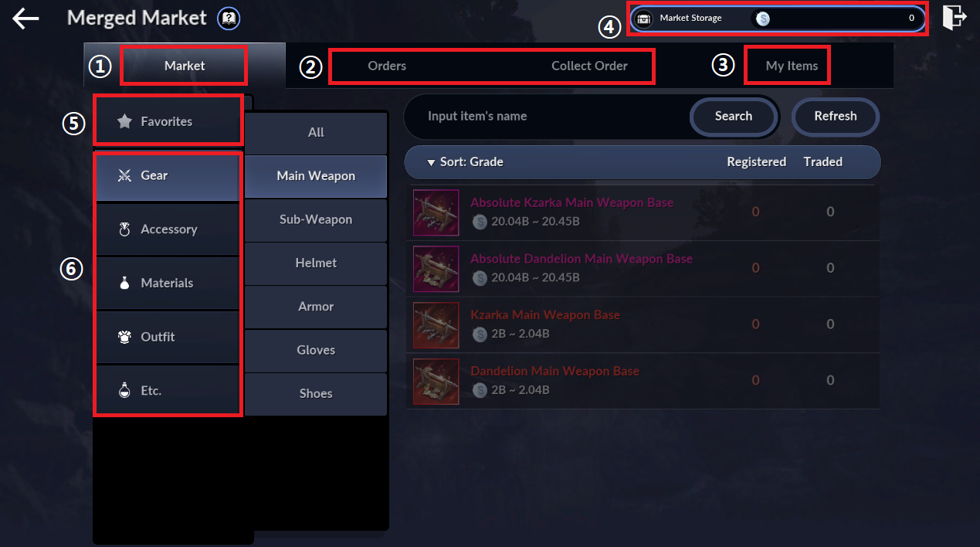Select the Sub-Weapon subcategory
980x547 pixels.
pyautogui.click(x=316, y=219)
